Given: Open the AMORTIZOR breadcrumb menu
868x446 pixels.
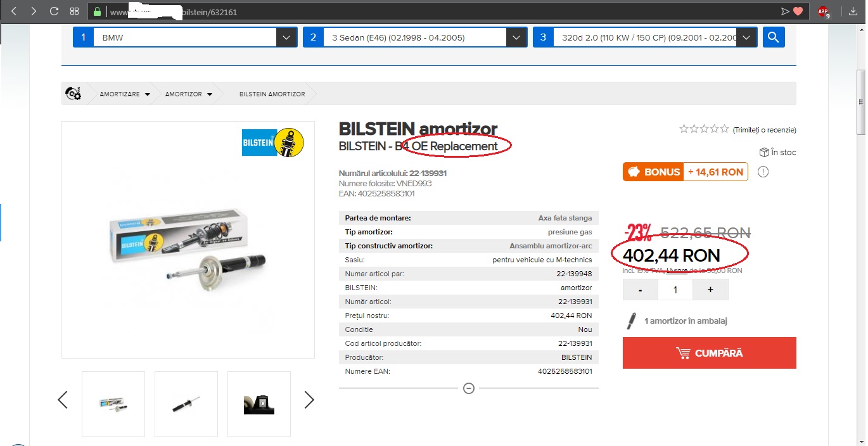Looking at the screenshot, I should pyautogui.click(x=189, y=94).
